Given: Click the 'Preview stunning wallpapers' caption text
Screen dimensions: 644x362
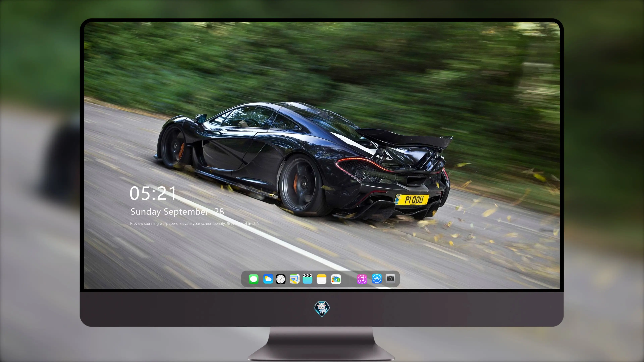Looking at the screenshot, I should pos(195,223).
